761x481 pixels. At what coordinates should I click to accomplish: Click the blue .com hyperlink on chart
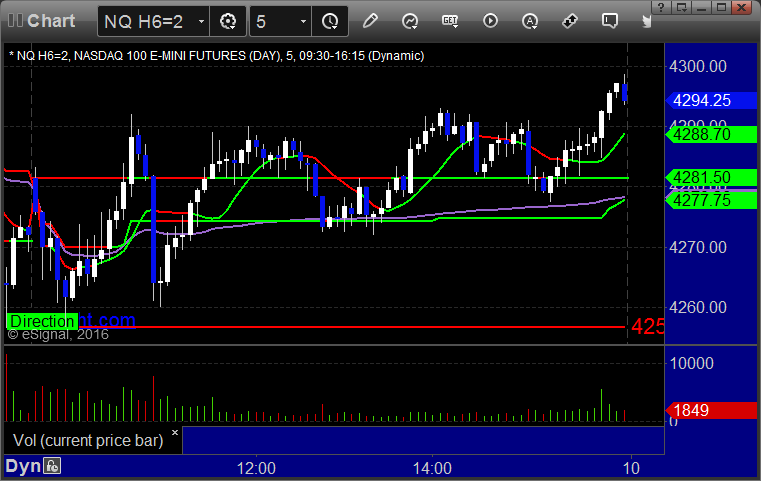[107, 320]
